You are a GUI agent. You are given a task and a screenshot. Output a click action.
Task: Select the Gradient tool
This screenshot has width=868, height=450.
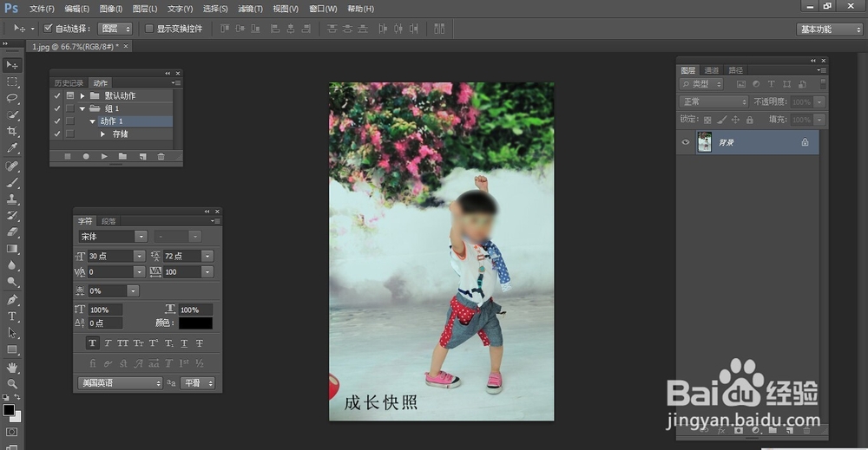11,249
